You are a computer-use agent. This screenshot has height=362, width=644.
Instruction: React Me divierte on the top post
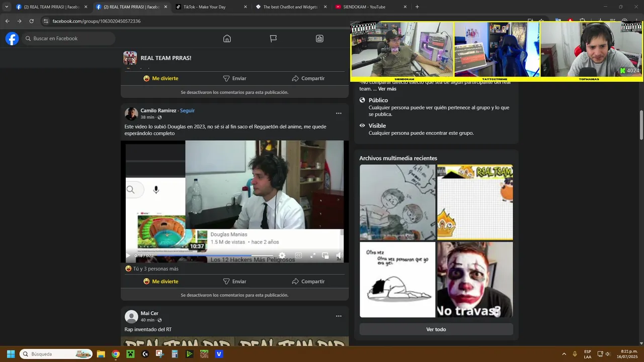[x=160, y=78]
